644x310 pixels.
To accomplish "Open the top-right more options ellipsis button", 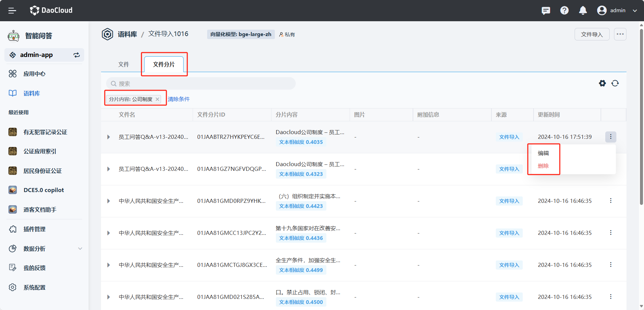I will coord(620,34).
